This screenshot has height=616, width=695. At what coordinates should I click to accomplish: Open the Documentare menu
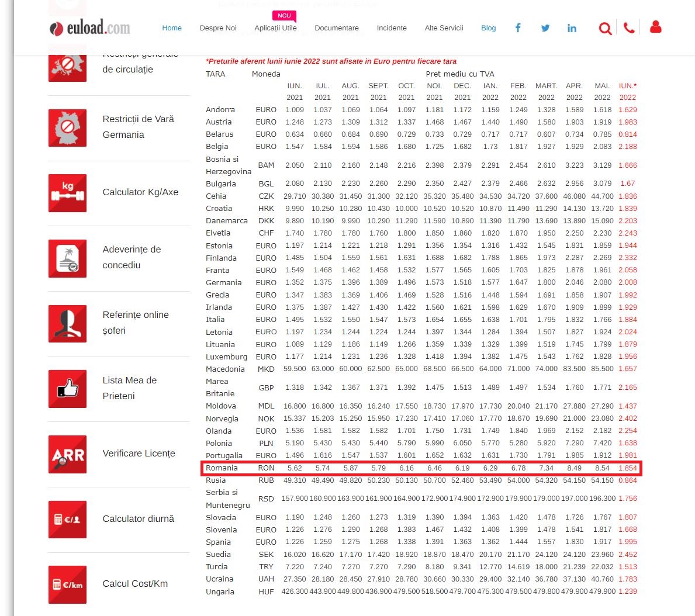337,28
